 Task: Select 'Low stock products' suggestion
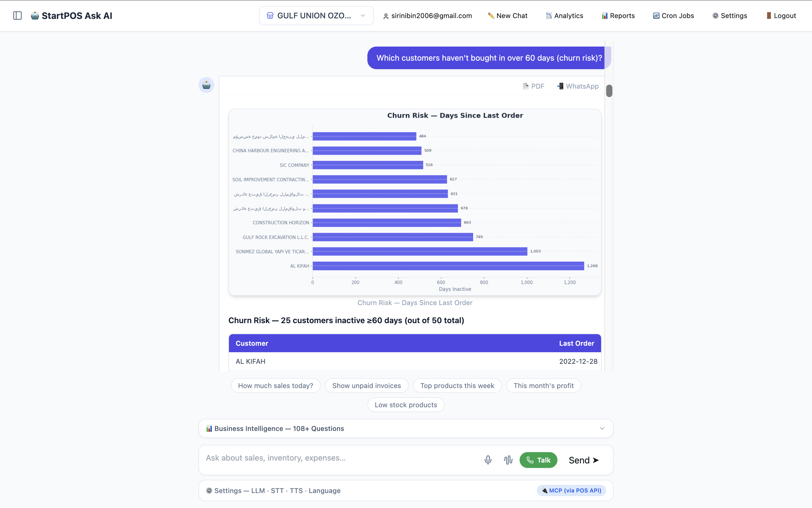pyautogui.click(x=406, y=405)
